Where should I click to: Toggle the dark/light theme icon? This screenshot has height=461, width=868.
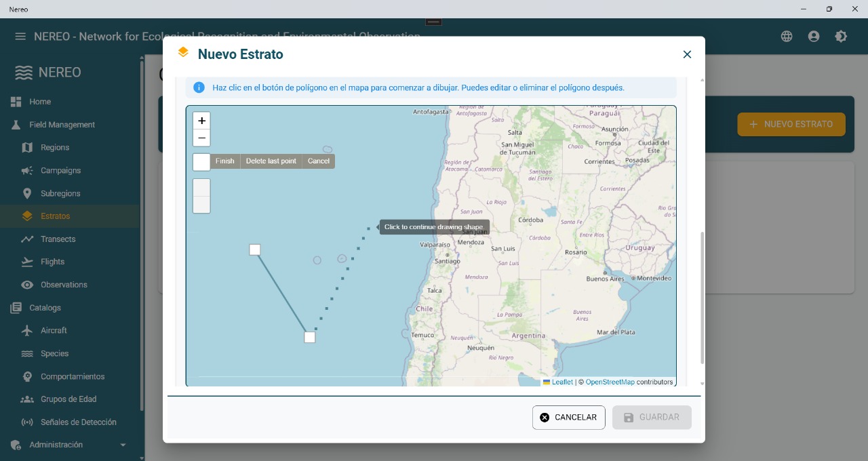coord(841,37)
